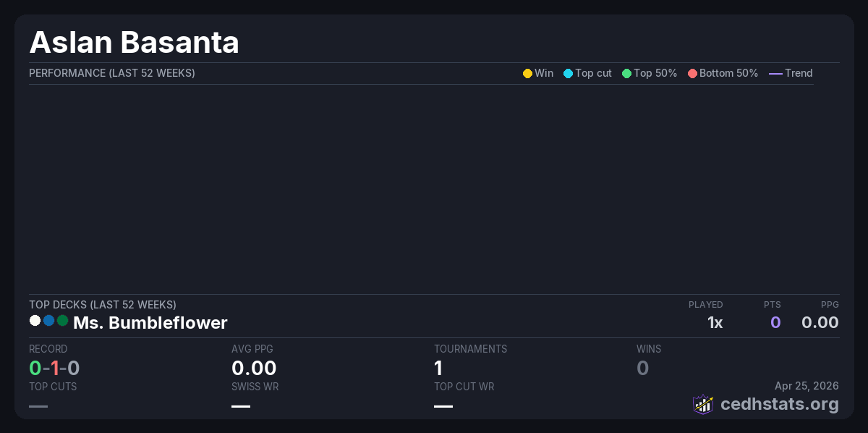Screen dimensions: 868x433
Task: Click the 1x Played count
Action: click(715, 323)
